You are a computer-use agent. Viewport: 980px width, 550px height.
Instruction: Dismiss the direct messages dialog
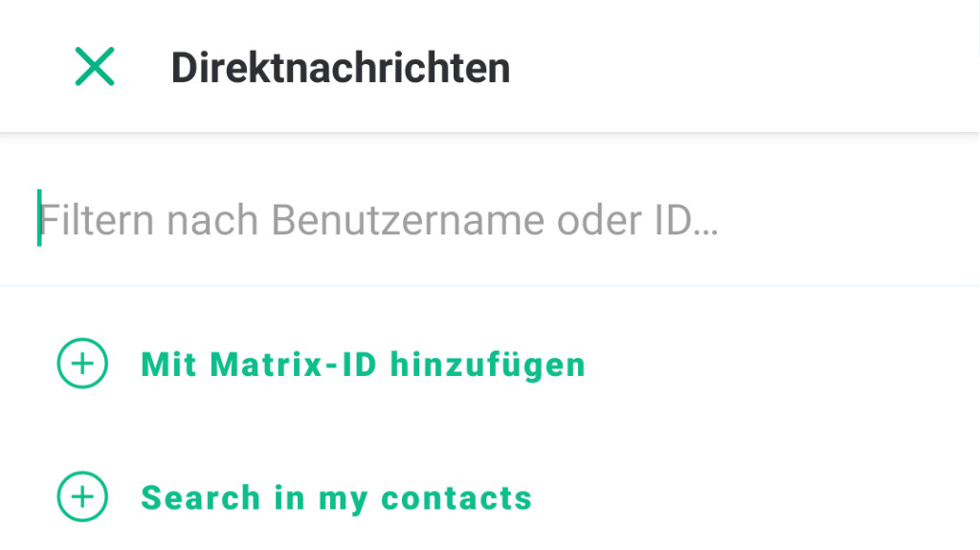[x=95, y=66]
